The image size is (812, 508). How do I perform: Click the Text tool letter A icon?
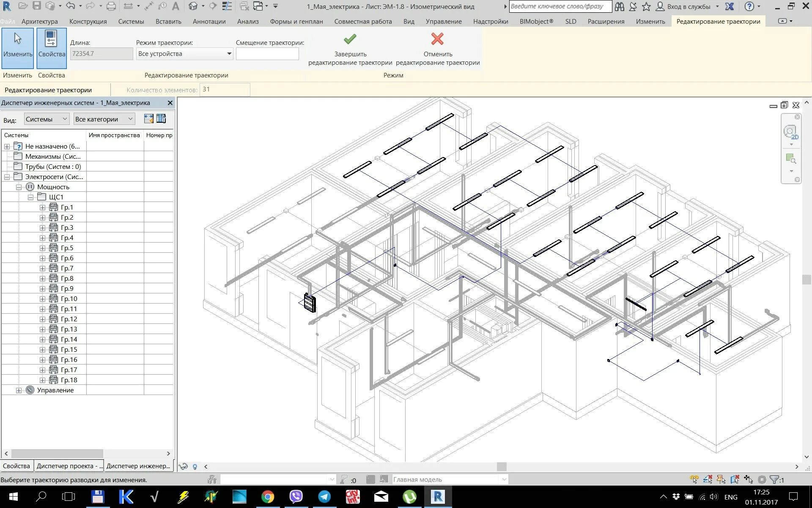point(176,6)
